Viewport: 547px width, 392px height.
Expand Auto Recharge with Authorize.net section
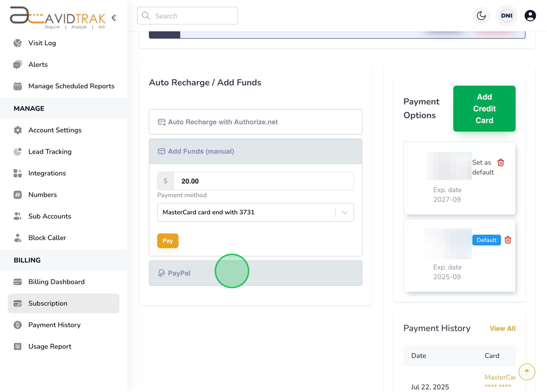click(x=255, y=122)
